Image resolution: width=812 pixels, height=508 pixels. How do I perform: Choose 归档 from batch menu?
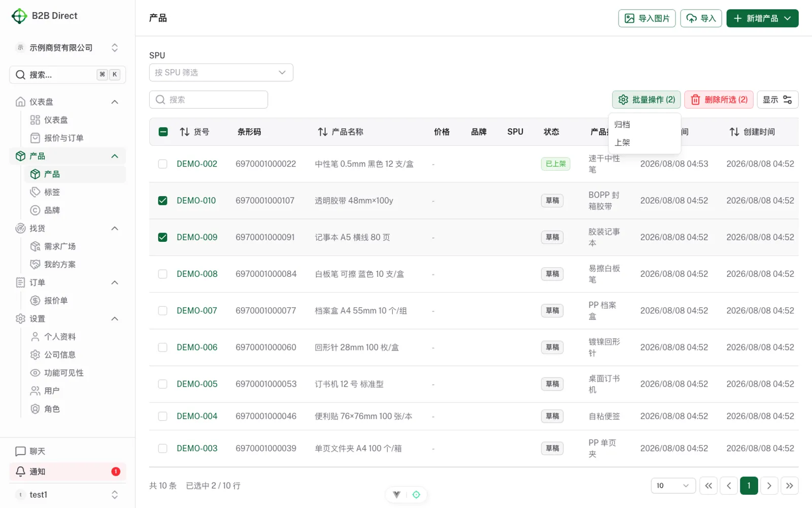645,124
